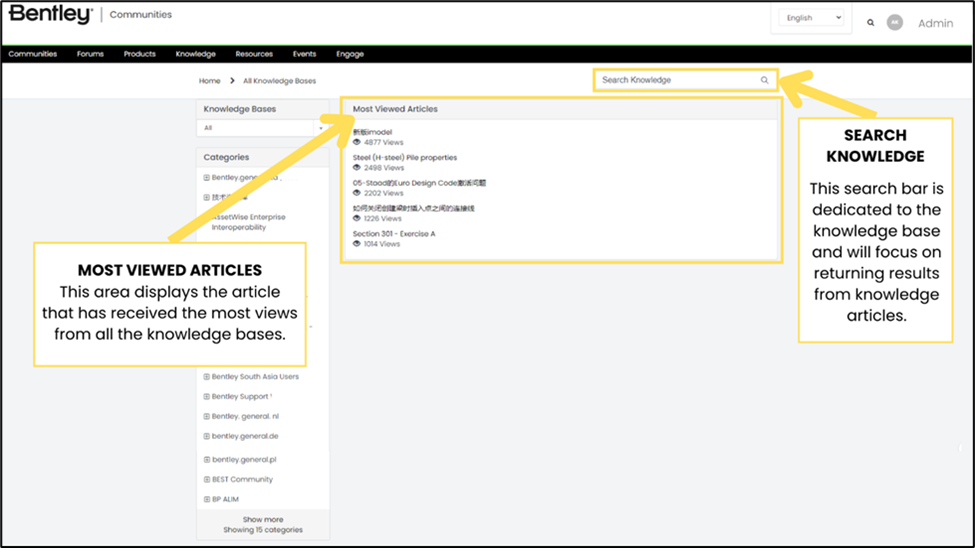Click Show more categories
This screenshot has width=975, height=548.
263,519
